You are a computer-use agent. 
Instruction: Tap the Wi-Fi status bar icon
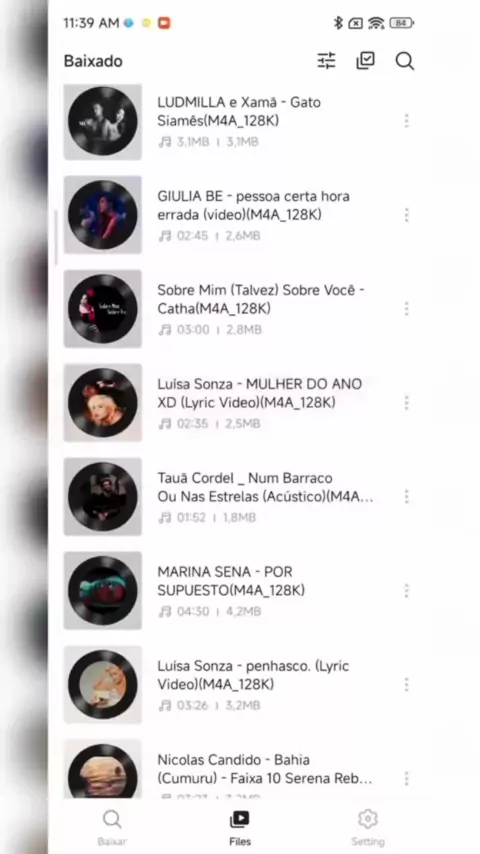[376, 23]
